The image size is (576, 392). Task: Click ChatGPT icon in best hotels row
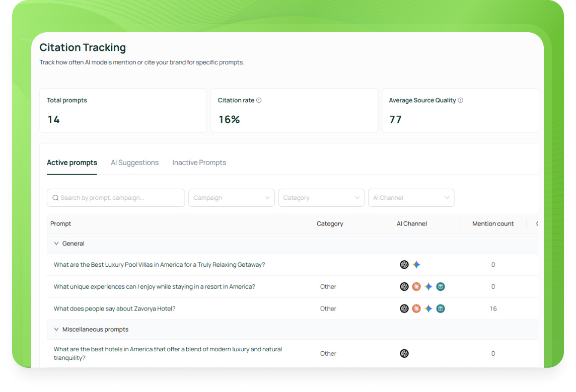click(x=404, y=353)
